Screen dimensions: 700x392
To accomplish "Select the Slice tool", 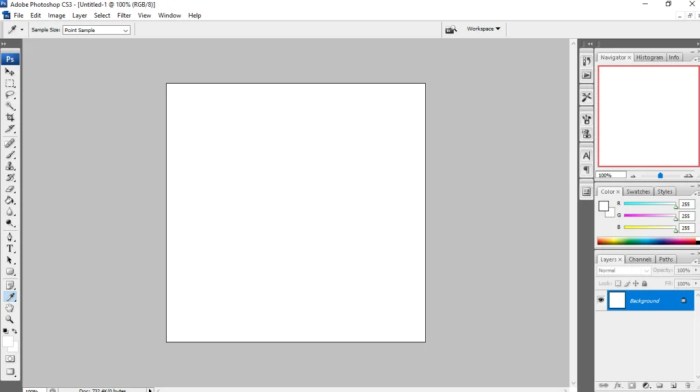I will click(10, 129).
